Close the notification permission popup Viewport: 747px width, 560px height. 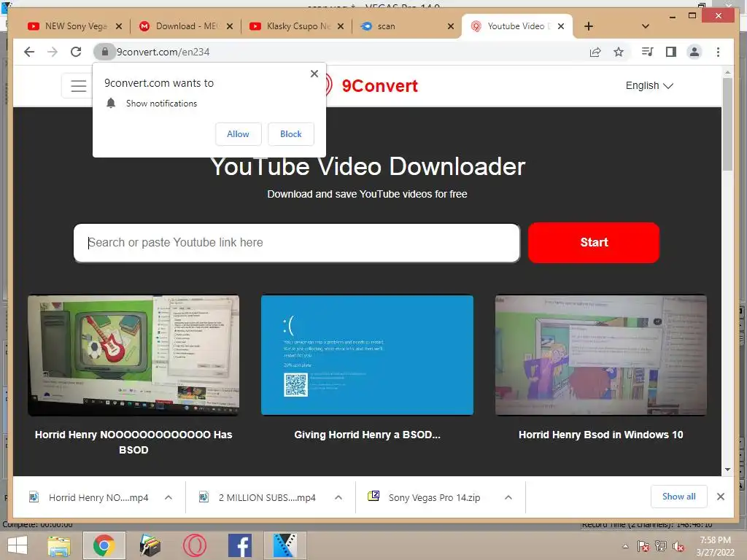pos(314,74)
